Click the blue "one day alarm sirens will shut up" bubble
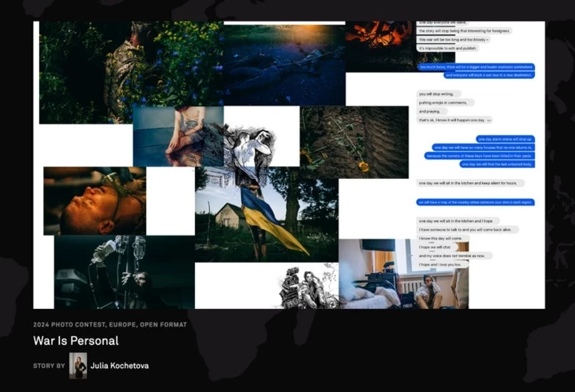The height and width of the screenshot is (392, 575). [504, 139]
